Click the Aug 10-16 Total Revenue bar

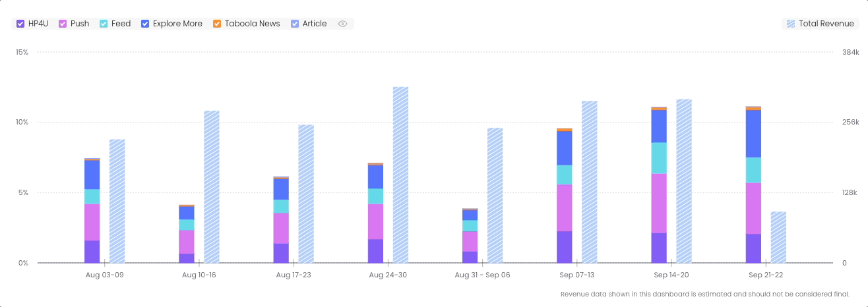pyautogui.click(x=212, y=186)
